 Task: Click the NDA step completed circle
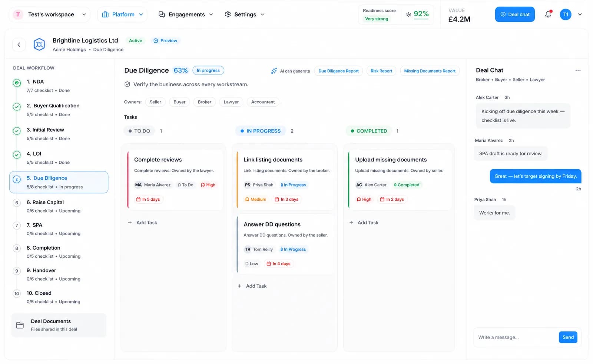click(x=17, y=83)
